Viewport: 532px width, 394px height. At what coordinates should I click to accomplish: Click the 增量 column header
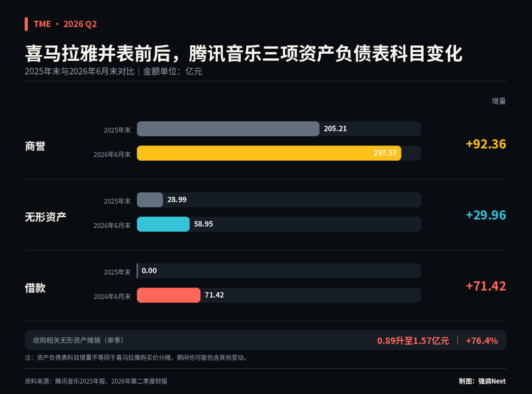(499, 101)
